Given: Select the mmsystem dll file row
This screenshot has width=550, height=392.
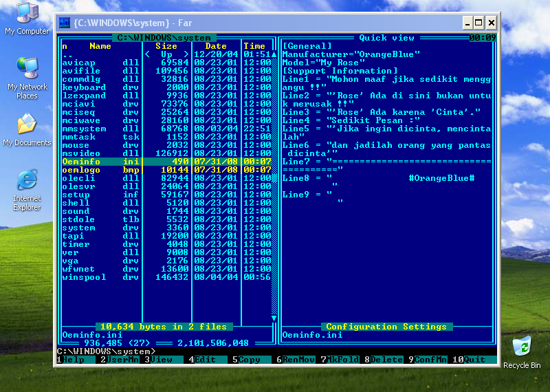Looking at the screenshot, I should pos(166,129).
